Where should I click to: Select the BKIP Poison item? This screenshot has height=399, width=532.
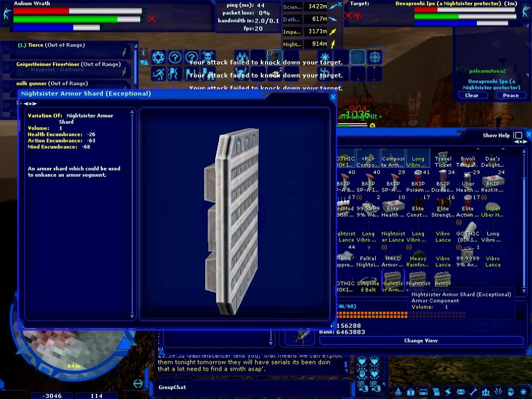(x=418, y=184)
